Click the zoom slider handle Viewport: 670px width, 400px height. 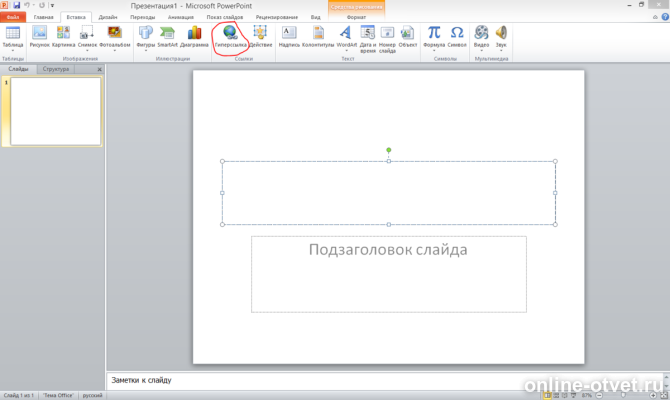[623, 395]
